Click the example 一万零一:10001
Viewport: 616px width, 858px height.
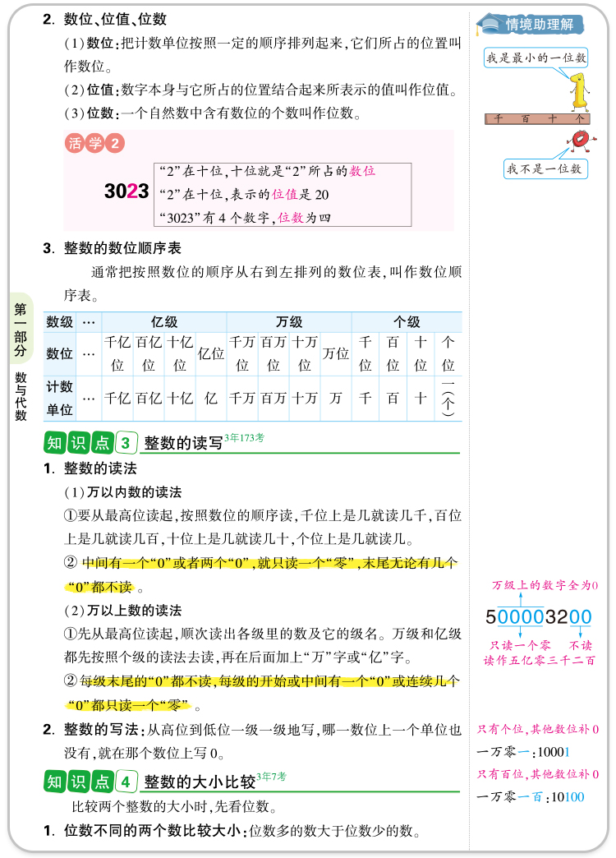point(523,752)
